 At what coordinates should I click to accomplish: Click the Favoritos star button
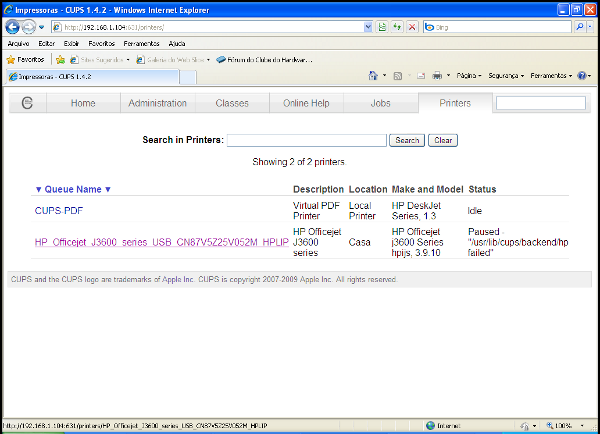26,60
